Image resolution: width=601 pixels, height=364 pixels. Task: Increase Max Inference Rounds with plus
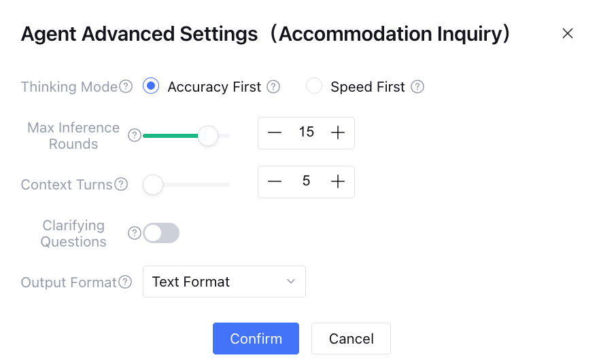point(338,132)
